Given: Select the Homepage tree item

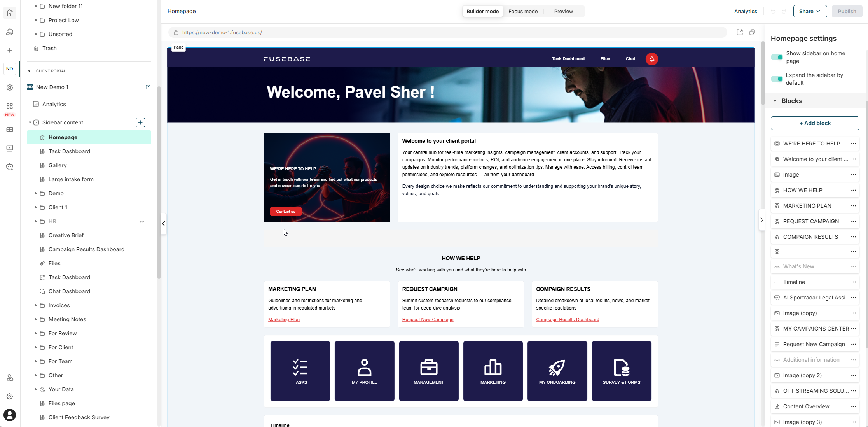Looking at the screenshot, I should (89, 137).
